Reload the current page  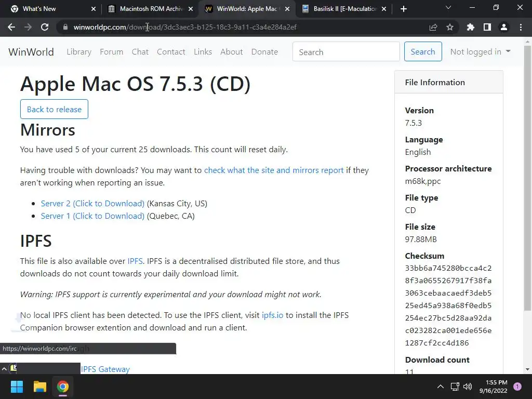click(x=45, y=27)
